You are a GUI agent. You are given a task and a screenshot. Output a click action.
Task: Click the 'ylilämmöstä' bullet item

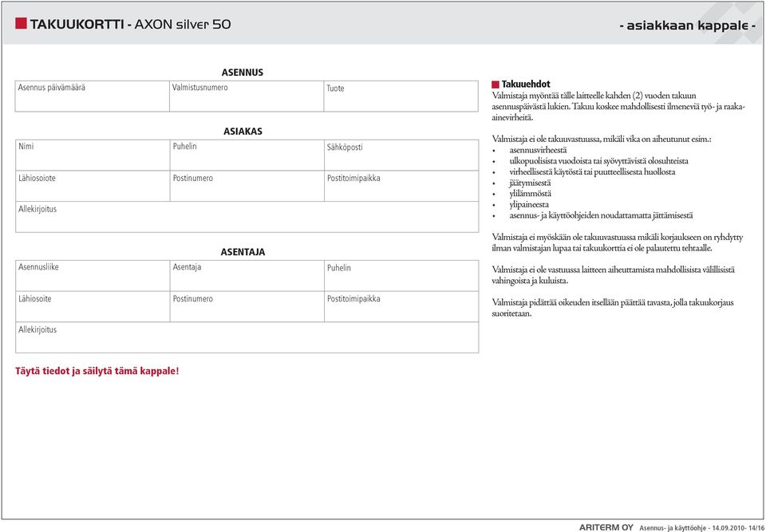coord(531,194)
